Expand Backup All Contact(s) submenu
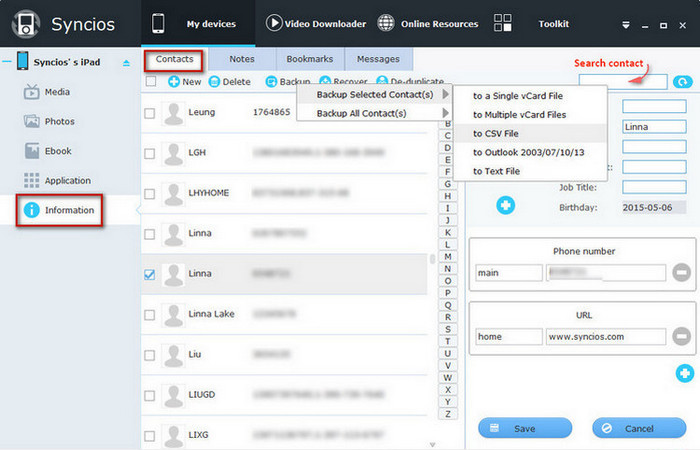The image size is (700, 450). 375,113
